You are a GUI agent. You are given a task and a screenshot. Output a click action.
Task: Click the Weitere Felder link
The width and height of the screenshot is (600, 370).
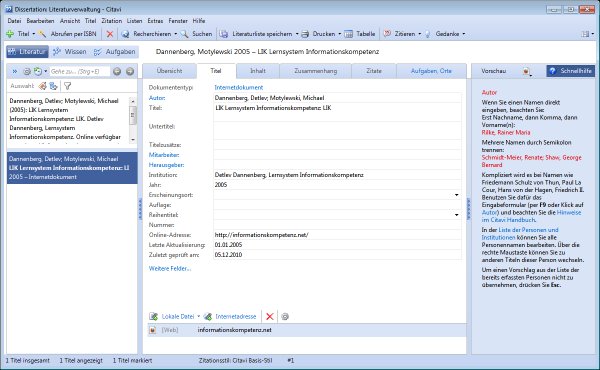170,269
